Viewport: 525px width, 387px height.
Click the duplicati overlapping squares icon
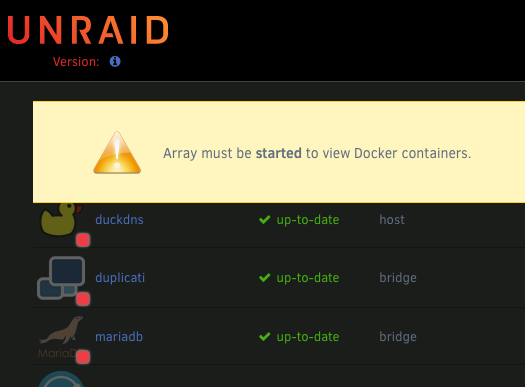coord(61,278)
